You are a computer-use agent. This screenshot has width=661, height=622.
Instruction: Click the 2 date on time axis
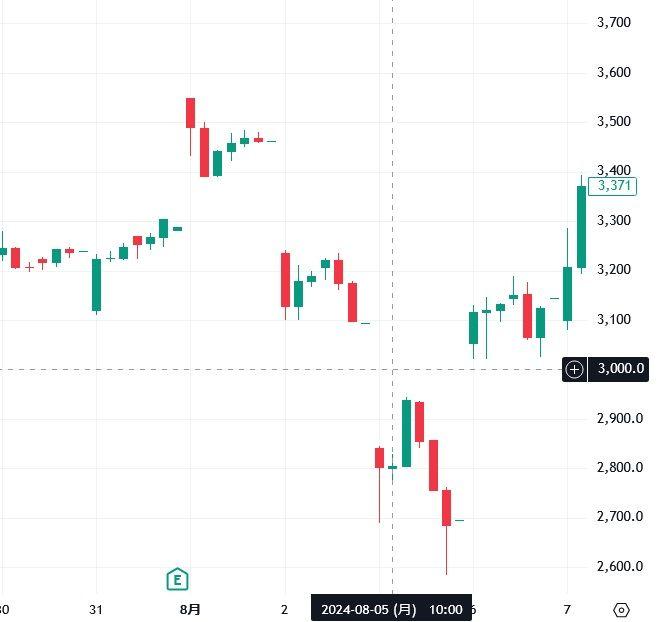click(x=284, y=609)
